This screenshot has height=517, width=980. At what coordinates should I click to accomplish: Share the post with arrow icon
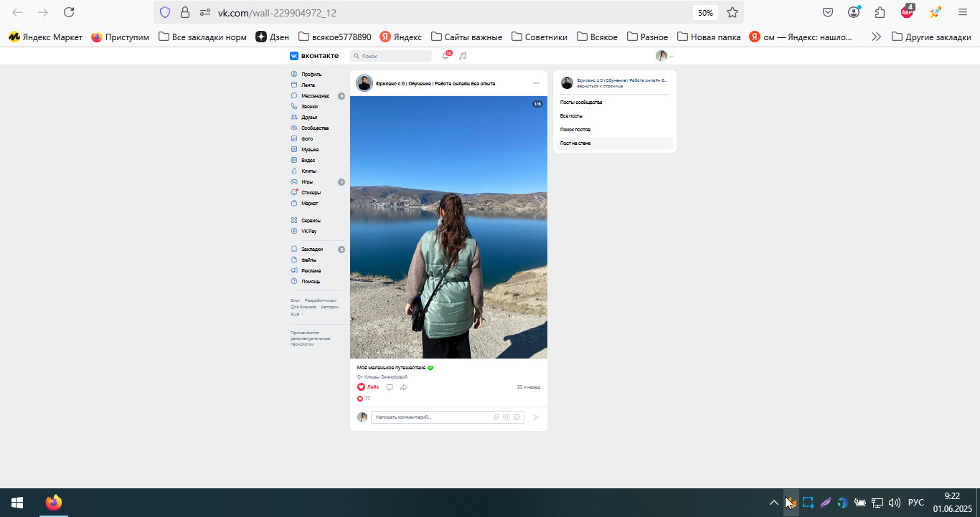point(404,387)
